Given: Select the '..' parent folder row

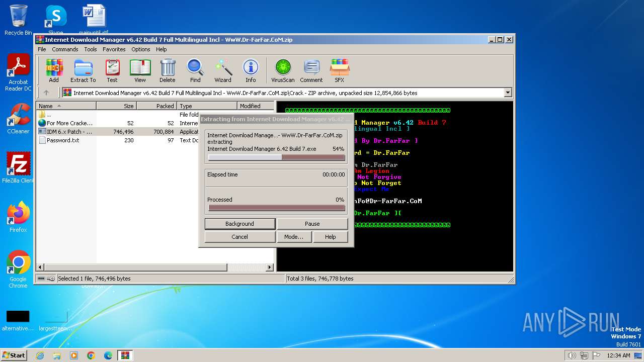Looking at the screenshot, I should point(118,115).
